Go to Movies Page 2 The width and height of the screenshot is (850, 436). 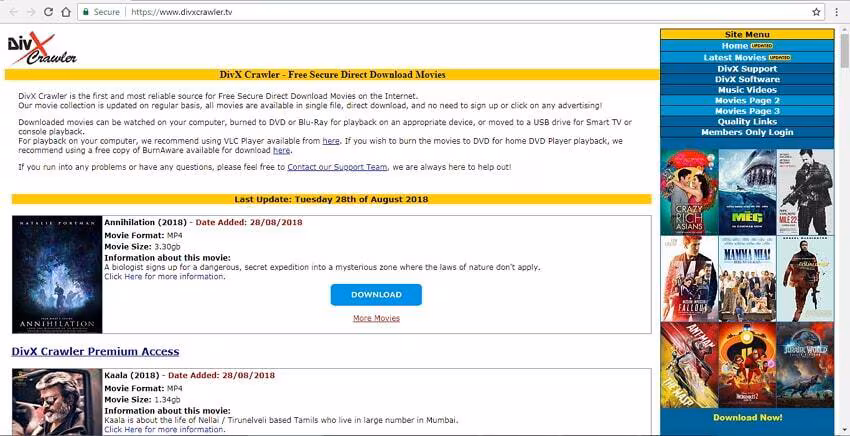click(747, 100)
